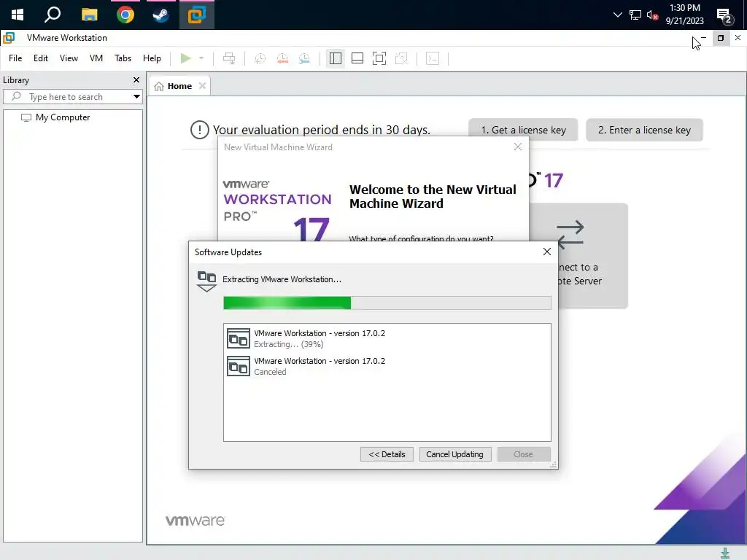
Task: Click the taskbar clock showing 1:30 PM
Action: point(684,15)
